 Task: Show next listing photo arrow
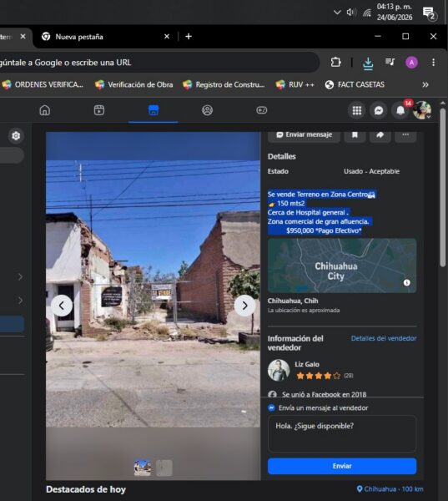click(x=244, y=306)
